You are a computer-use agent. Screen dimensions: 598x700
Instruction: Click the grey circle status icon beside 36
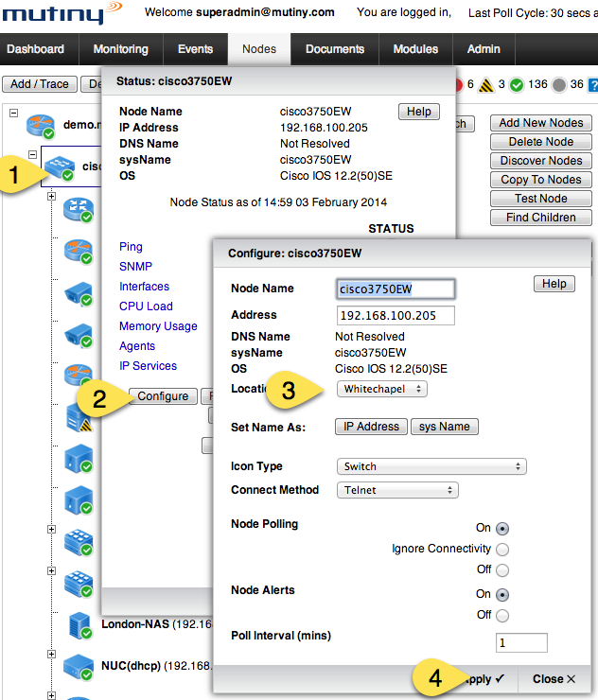point(558,85)
